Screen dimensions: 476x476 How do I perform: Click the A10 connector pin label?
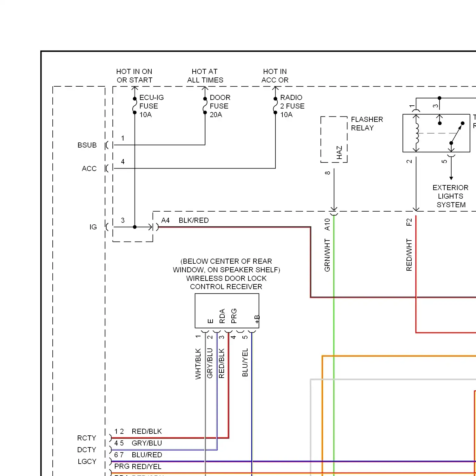pyautogui.click(x=327, y=224)
